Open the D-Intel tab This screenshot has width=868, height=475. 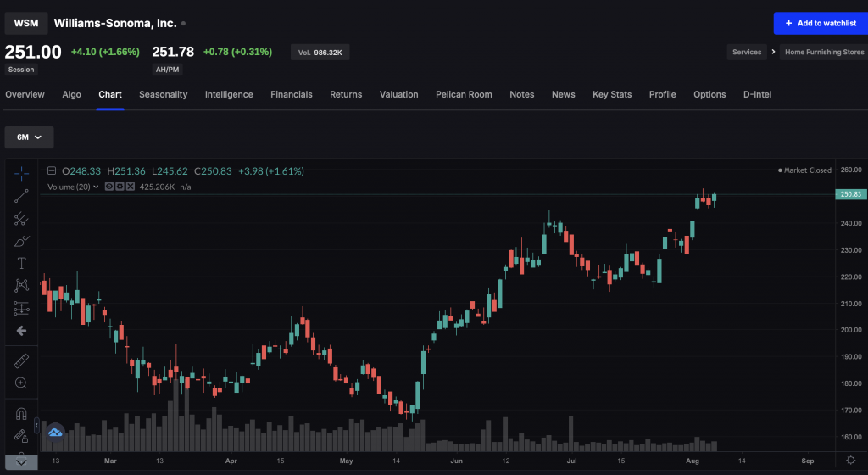click(757, 95)
